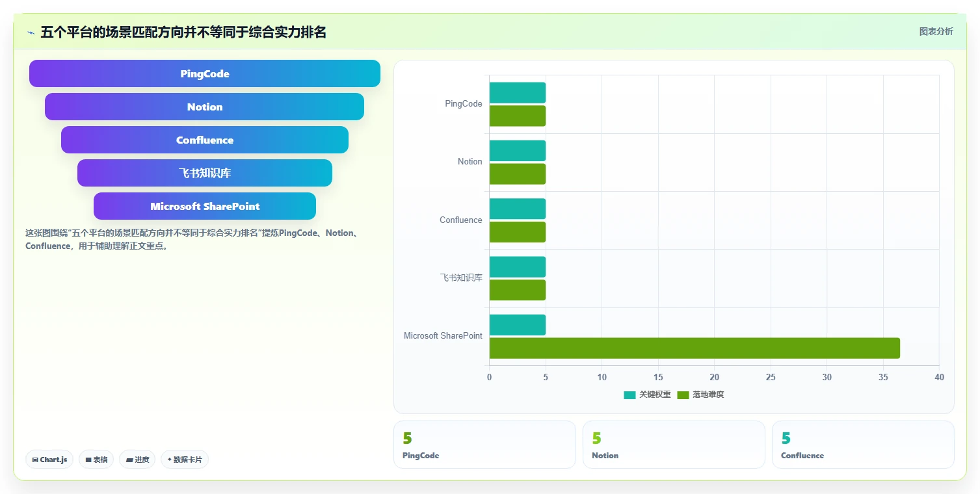
Task: Click the green Confluence 落地难度 bar
Action: [518, 232]
